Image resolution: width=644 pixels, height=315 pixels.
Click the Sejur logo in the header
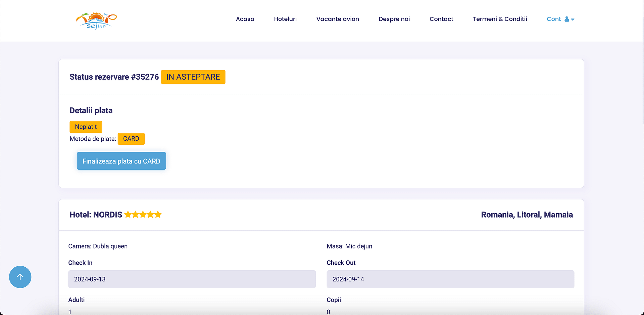pyautogui.click(x=96, y=21)
